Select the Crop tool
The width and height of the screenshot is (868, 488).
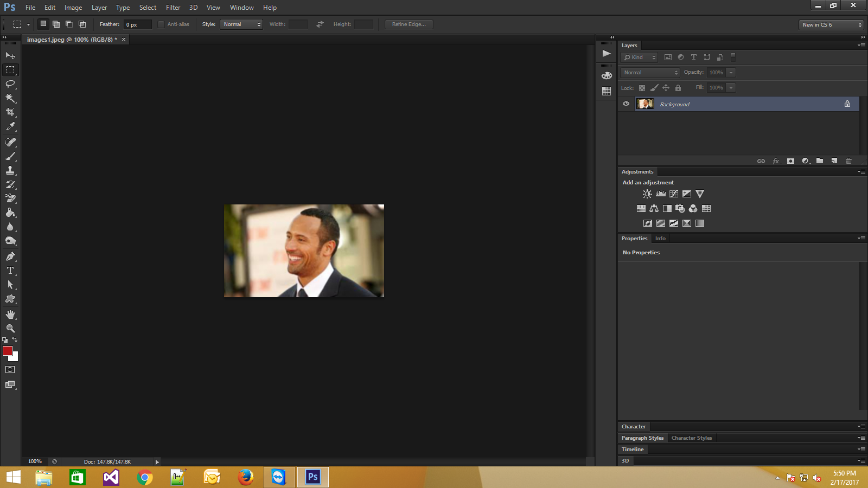point(10,112)
